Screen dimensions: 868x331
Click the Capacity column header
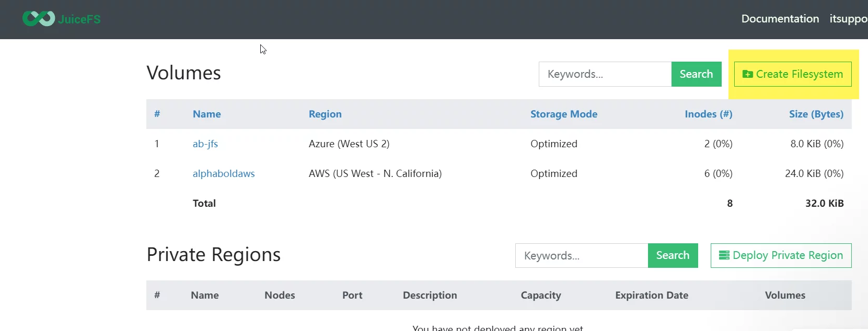(x=540, y=295)
